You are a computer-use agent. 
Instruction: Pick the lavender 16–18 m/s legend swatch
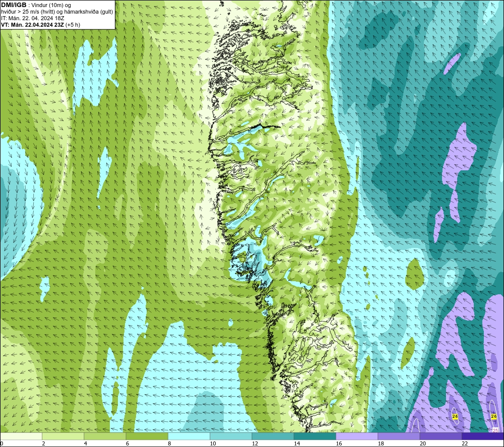click(357, 436)
